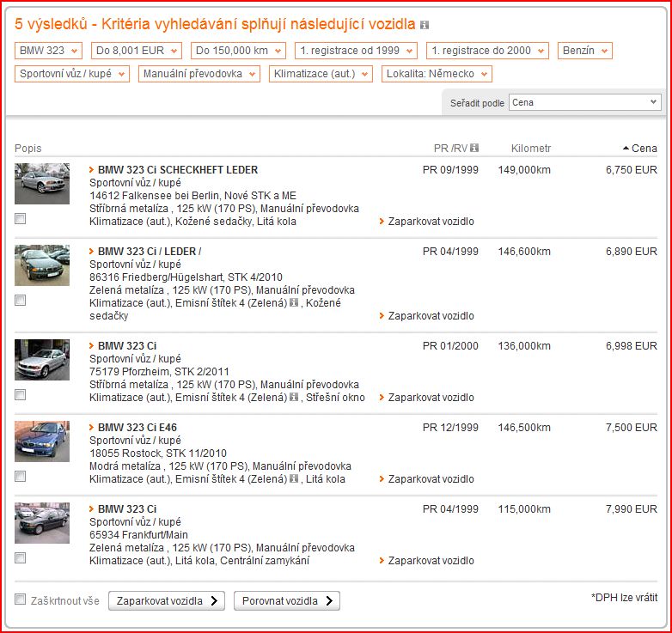Open the silver BMW thumbnail from Falkensee

(x=42, y=184)
